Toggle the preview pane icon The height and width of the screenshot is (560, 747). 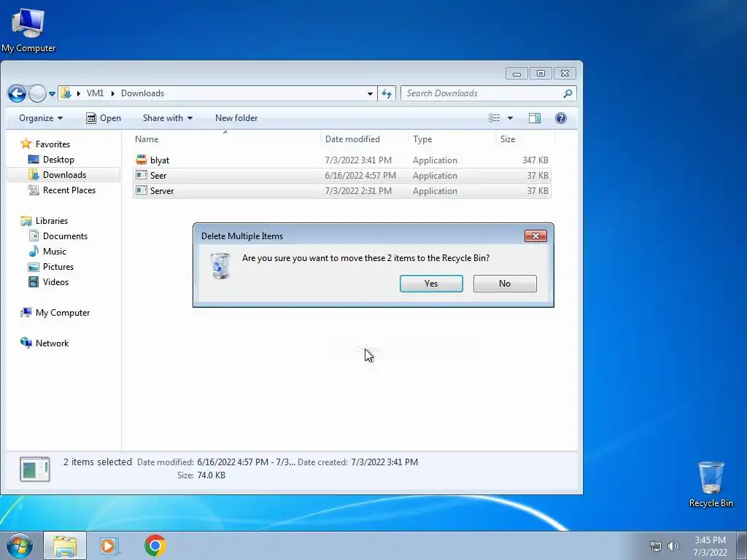point(535,118)
